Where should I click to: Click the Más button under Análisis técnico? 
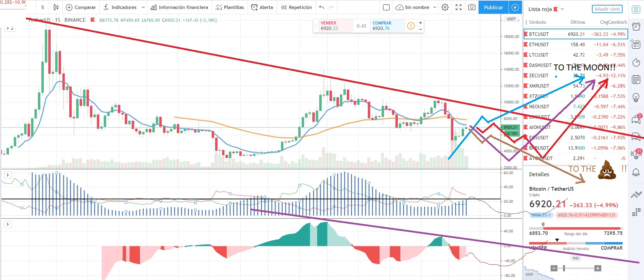pyautogui.click(x=576, y=258)
